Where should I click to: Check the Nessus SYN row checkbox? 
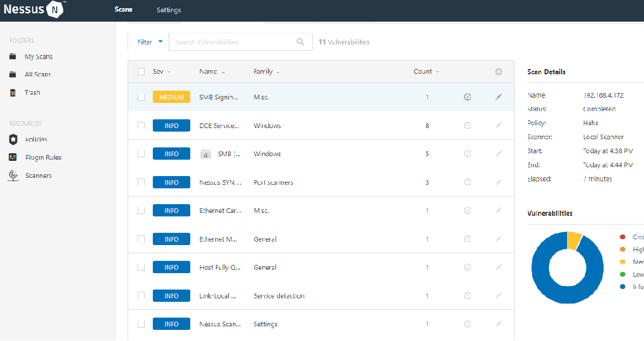(x=141, y=182)
